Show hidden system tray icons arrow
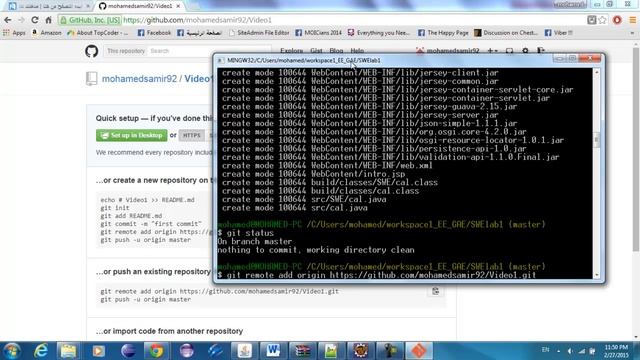 coord(558,351)
